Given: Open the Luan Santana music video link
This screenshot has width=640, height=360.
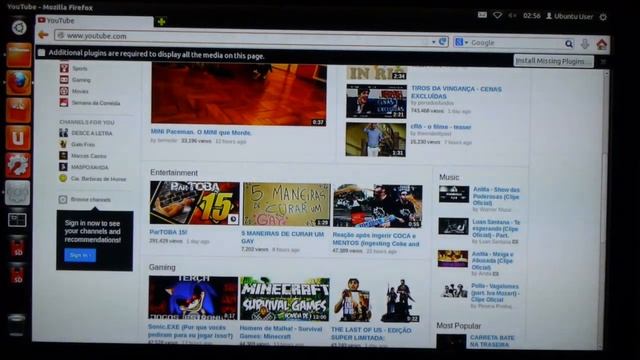Looking at the screenshot, I should click(x=496, y=229).
